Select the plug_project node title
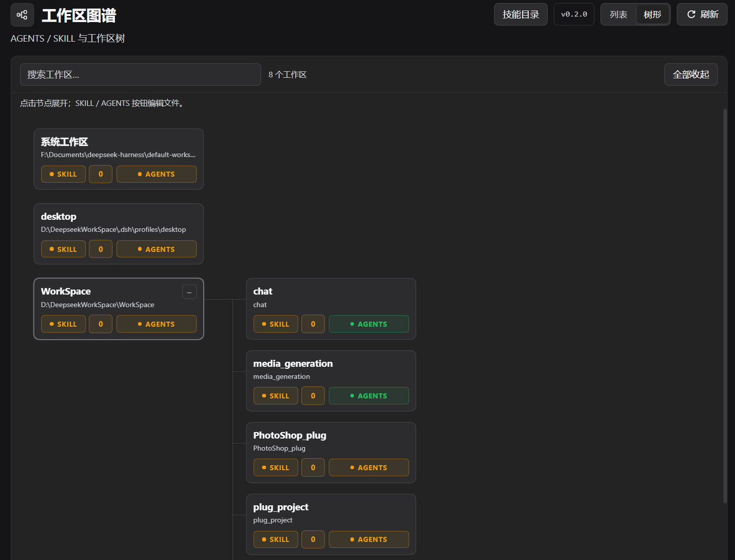The image size is (735, 560). point(281,507)
